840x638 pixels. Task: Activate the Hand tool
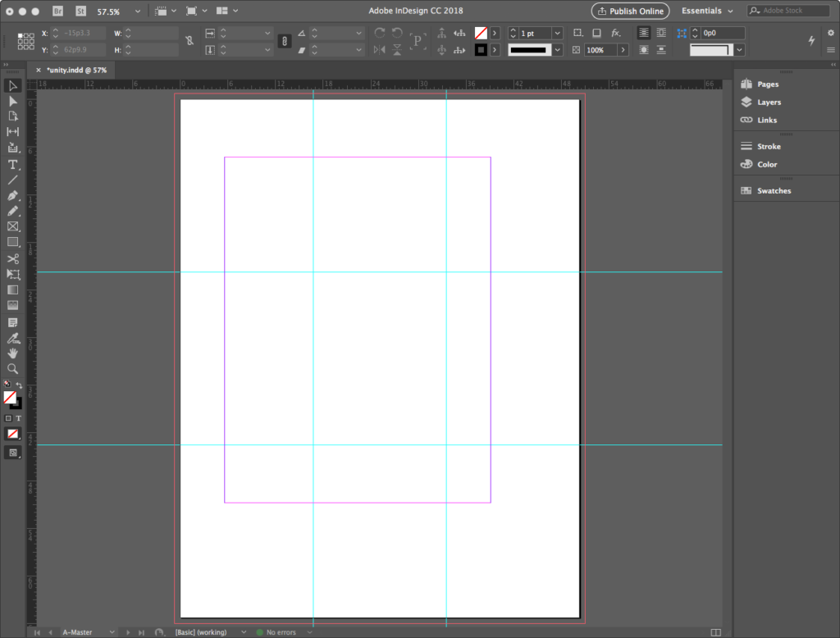[x=13, y=353]
